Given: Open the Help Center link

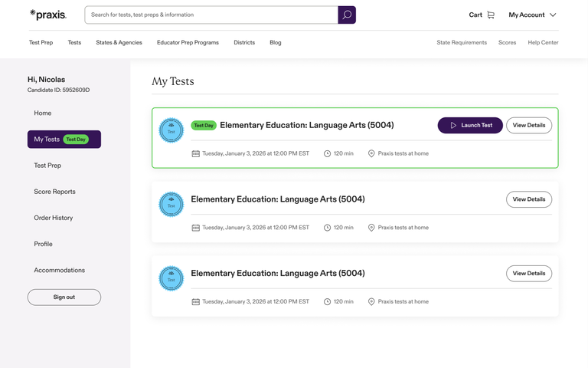Looking at the screenshot, I should click(x=543, y=42).
